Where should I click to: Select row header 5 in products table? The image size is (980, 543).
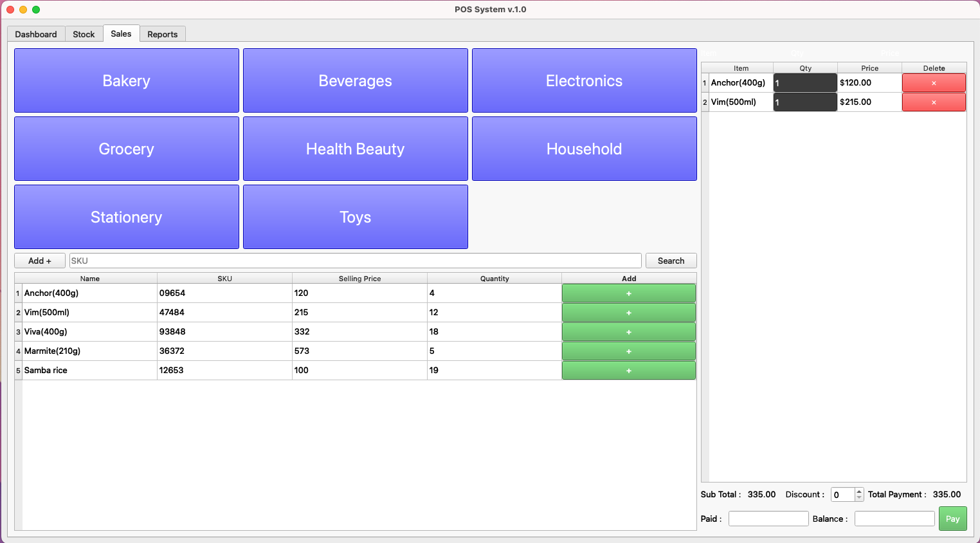coord(19,370)
